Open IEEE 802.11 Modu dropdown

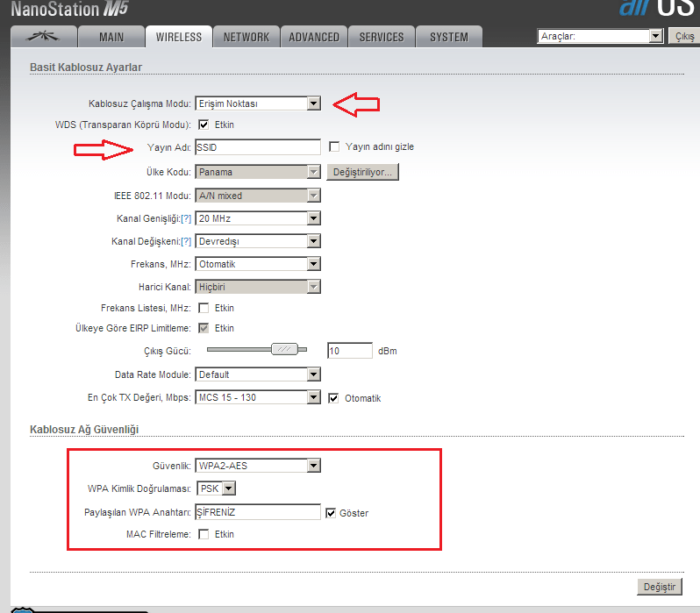click(x=258, y=196)
